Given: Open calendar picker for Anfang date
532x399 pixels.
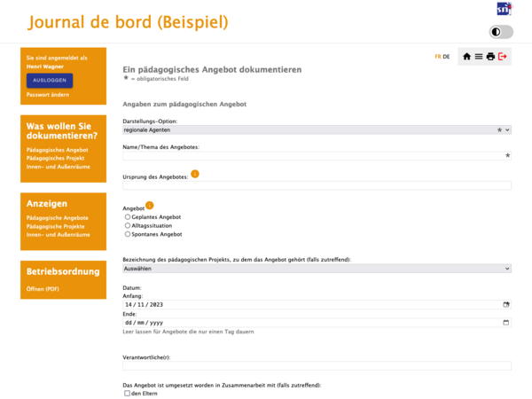Looking at the screenshot, I should [506, 305].
